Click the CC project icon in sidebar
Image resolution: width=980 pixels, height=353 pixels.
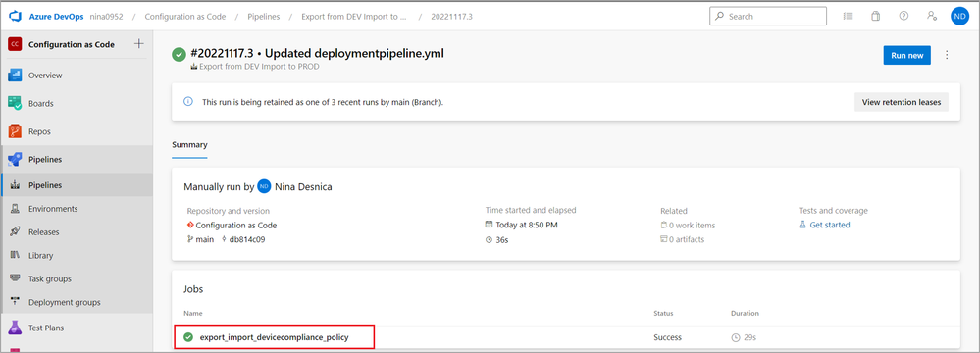click(x=15, y=44)
